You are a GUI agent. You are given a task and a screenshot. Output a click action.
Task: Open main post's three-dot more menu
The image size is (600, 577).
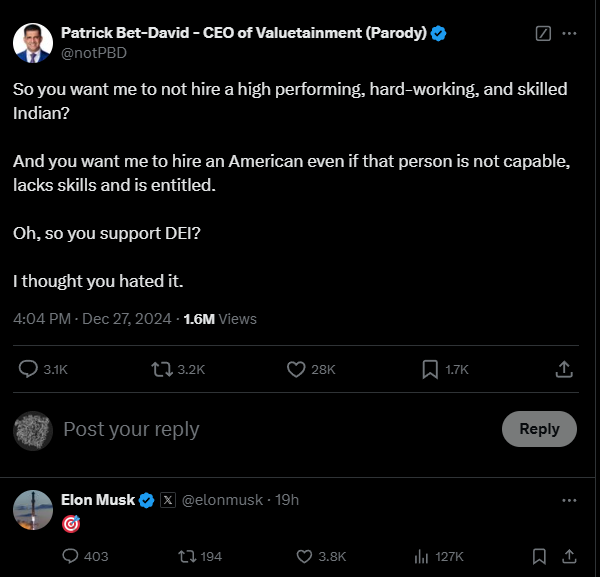point(570,33)
